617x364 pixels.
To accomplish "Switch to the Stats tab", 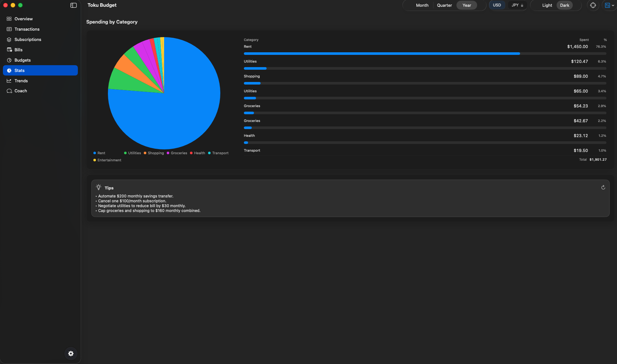I will click(19, 70).
